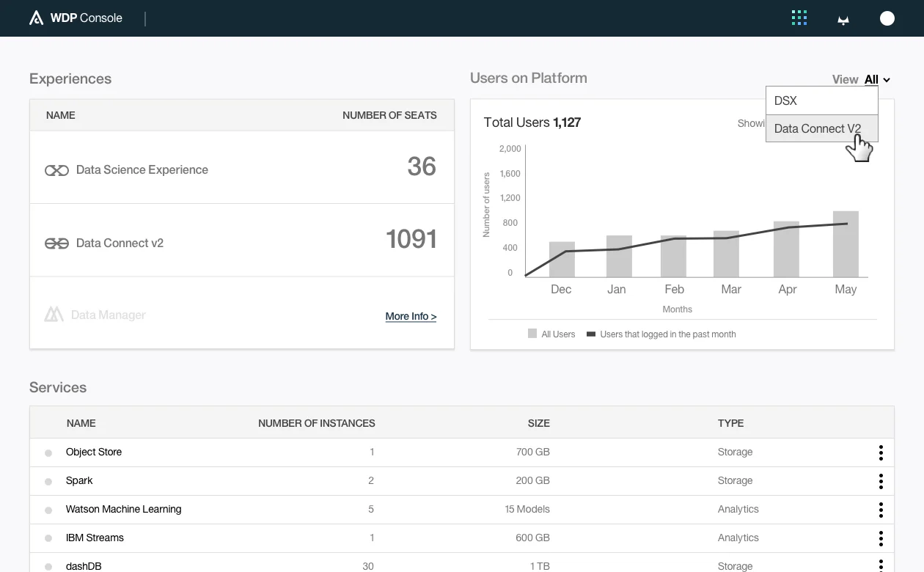This screenshot has height=572, width=924.
Task: Sort services by NUMBER OF INSTANCES
Action: click(317, 423)
